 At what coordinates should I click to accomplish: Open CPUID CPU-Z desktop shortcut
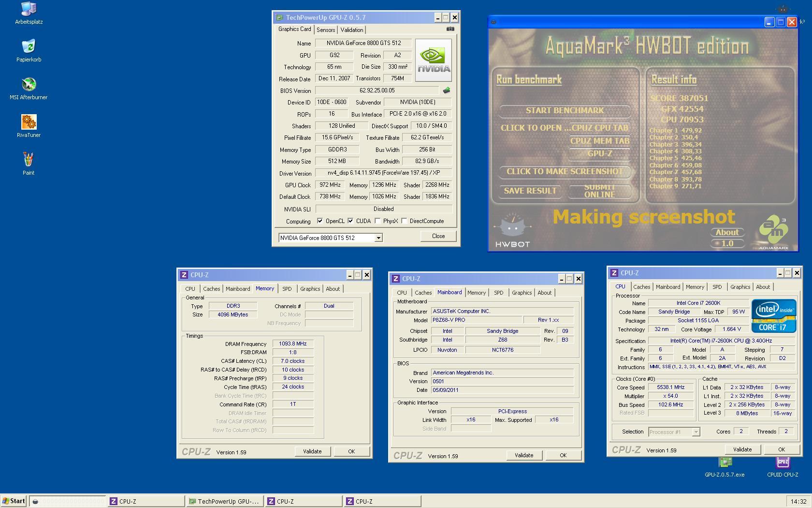tap(783, 467)
